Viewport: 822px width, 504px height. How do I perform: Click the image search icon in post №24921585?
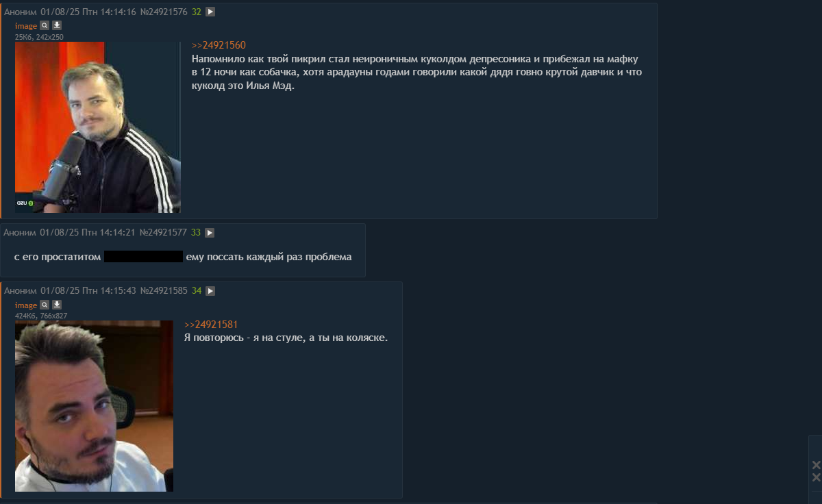[x=45, y=305]
